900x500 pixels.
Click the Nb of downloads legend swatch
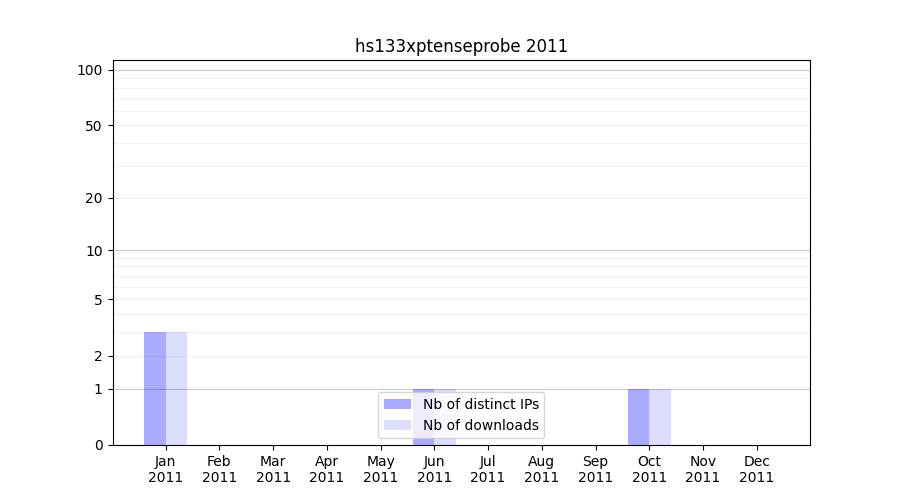(397, 425)
